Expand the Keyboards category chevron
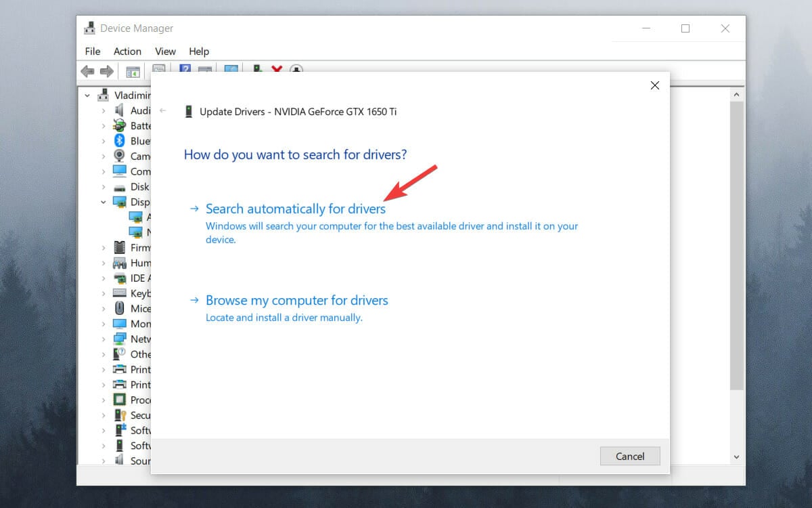 coord(104,293)
